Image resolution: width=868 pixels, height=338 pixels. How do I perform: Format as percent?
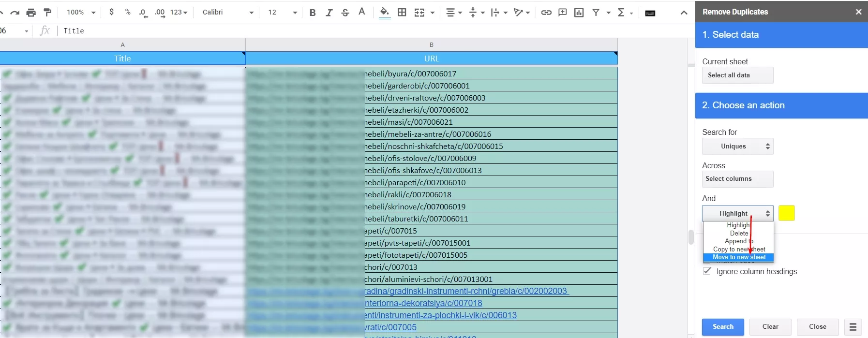pos(128,12)
